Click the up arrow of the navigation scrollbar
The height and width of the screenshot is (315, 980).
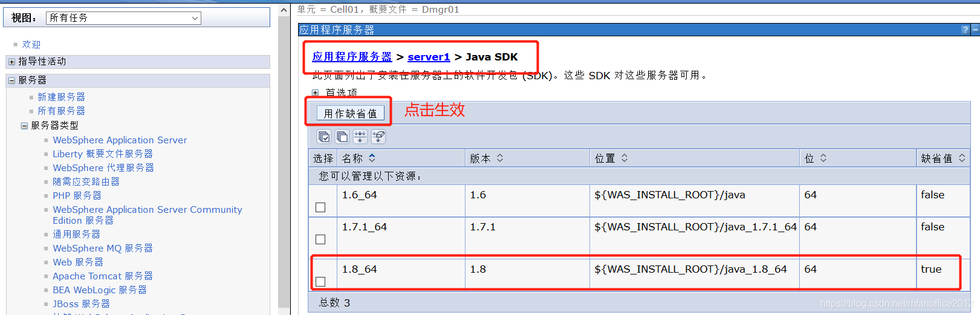click(x=284, y=10)
